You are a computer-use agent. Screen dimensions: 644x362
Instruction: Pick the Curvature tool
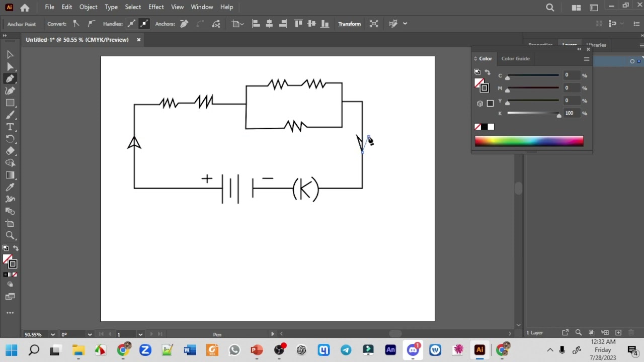[10, 90]
